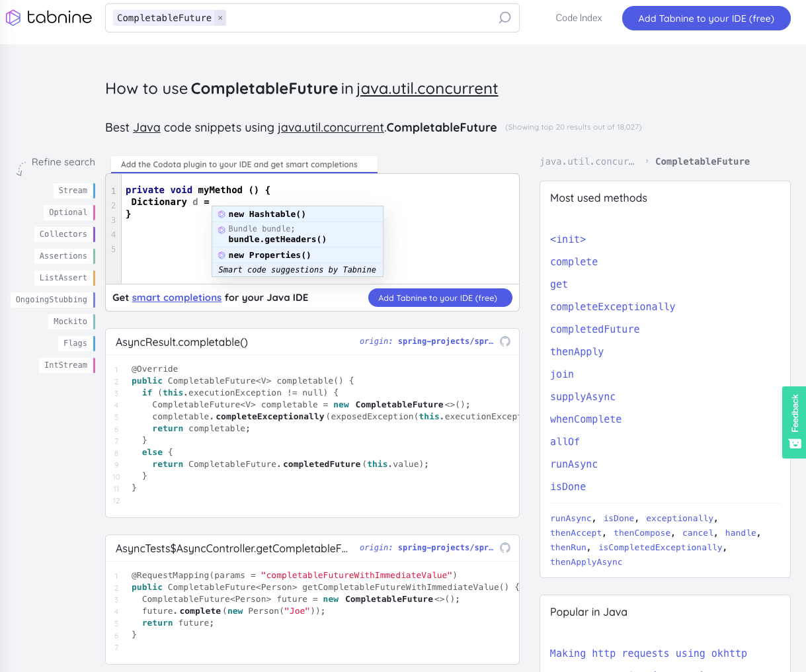
Task: Click the search magnifier icon
Action: 504,18
